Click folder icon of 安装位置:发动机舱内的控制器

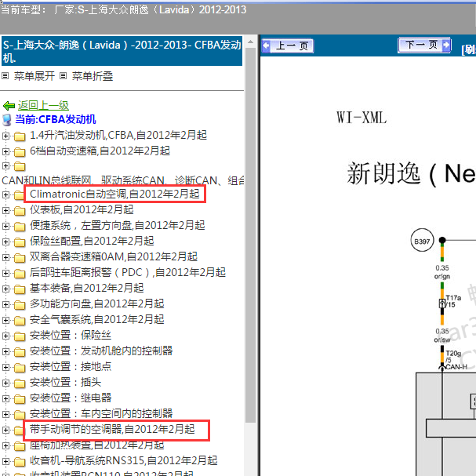20,352
